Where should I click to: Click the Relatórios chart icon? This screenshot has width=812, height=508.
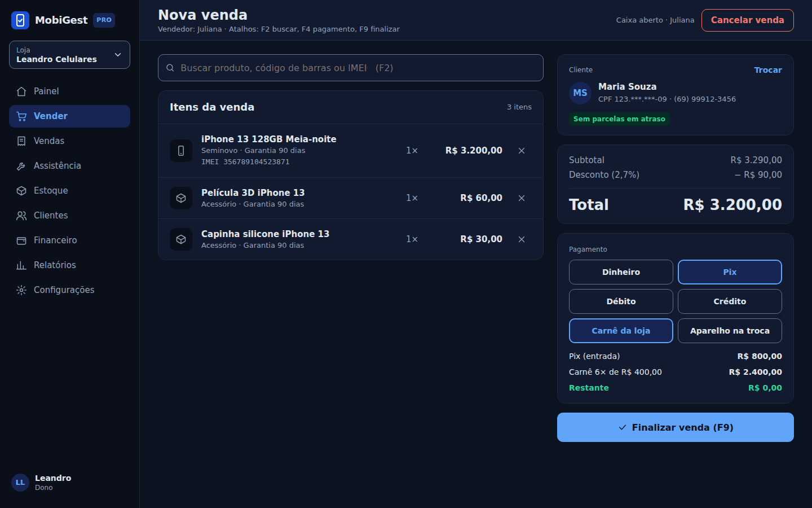pos(21,265)
